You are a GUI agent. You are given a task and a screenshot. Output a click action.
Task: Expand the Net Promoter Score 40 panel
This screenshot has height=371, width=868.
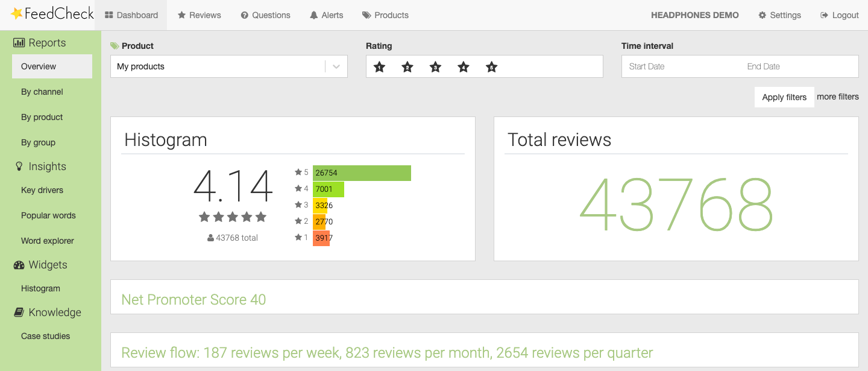(485, 297)
